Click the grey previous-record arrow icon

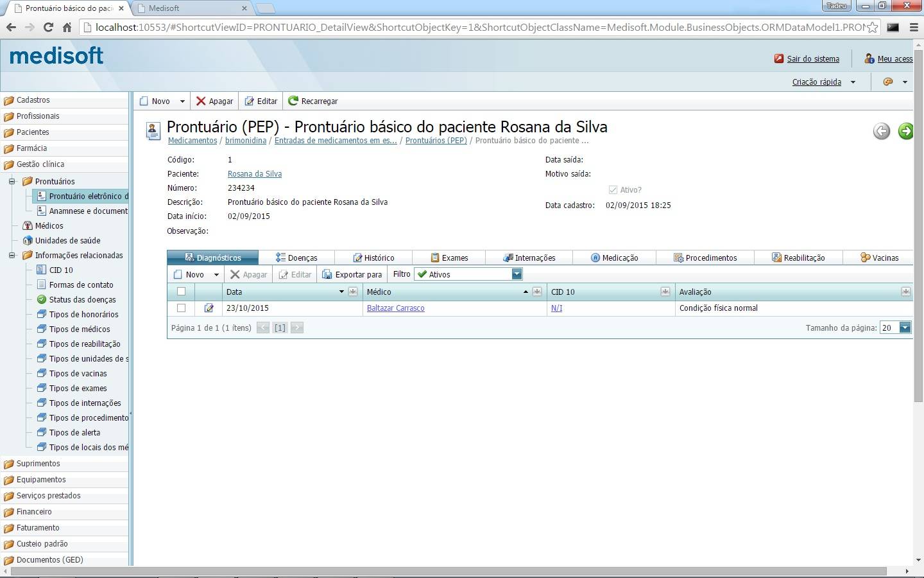pyautogui.click(x=882, y=131)
